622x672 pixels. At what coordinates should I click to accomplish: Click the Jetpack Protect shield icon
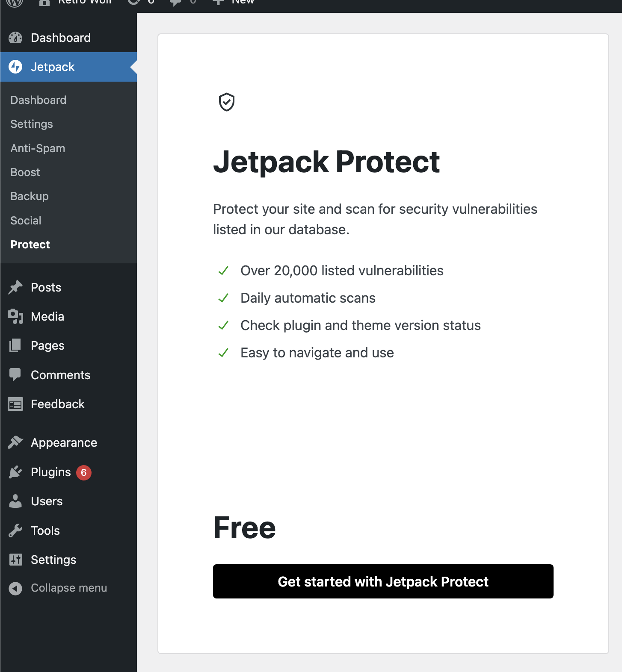pos(227,102)
